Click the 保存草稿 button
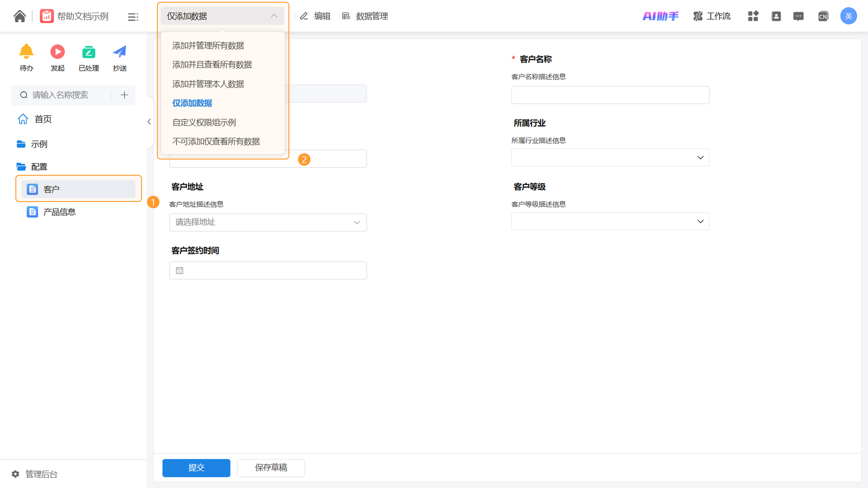Viewport: 868px width, 488px height. 271,467
